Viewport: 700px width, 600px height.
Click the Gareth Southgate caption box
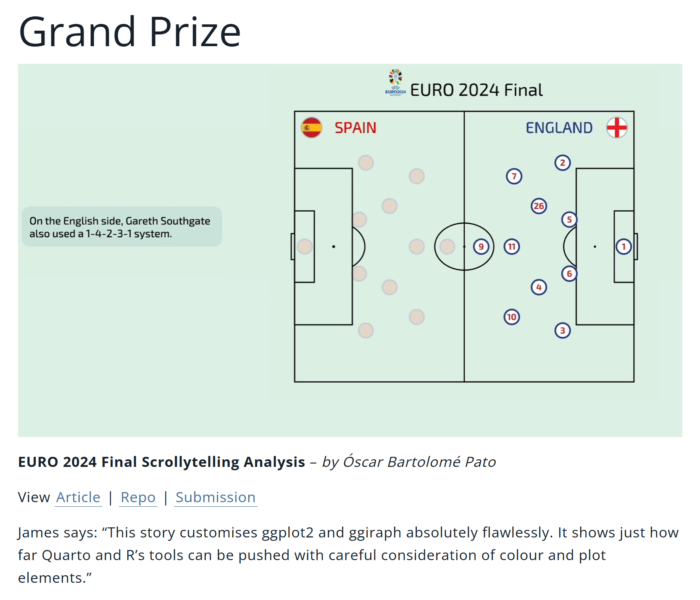121,227
